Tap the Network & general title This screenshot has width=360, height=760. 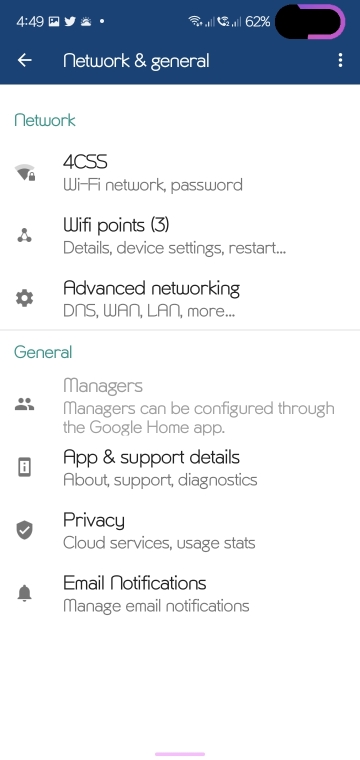136,61
